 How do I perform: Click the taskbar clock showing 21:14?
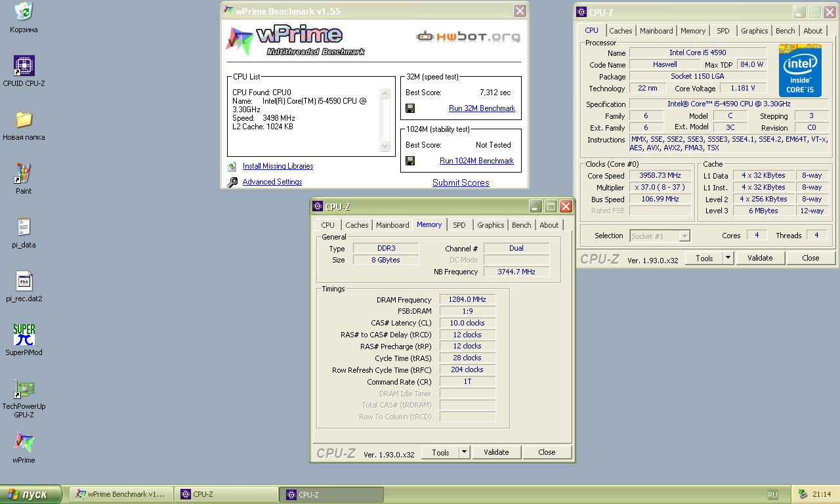[x=822, y=495]
